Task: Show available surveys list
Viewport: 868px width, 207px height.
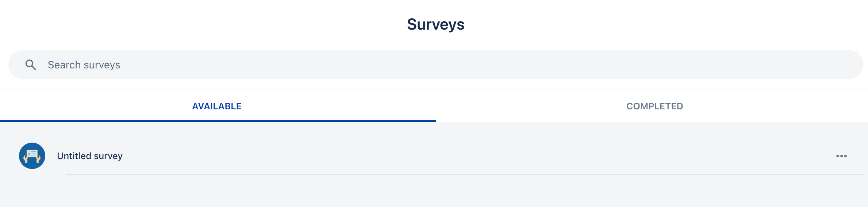Action: [x=217, y=106]
